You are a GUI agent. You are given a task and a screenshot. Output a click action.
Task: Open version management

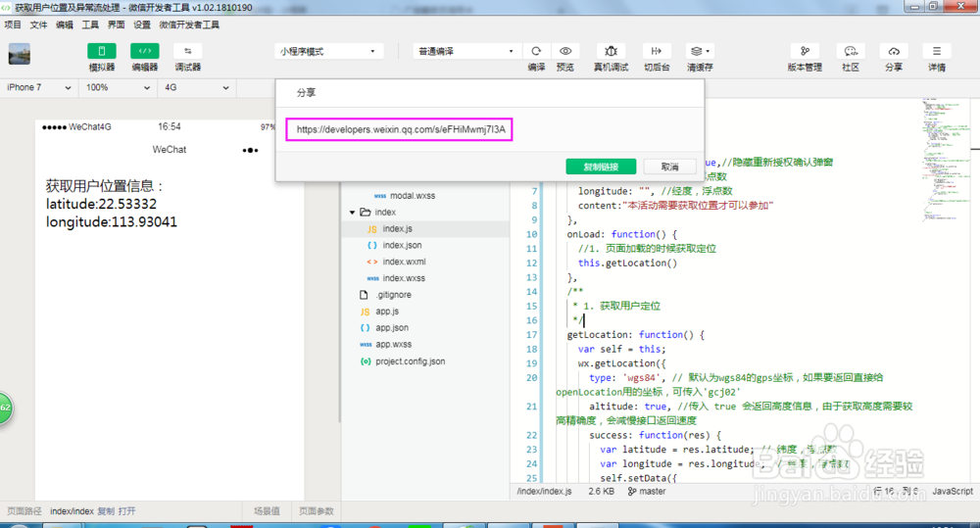pos(805,51)
